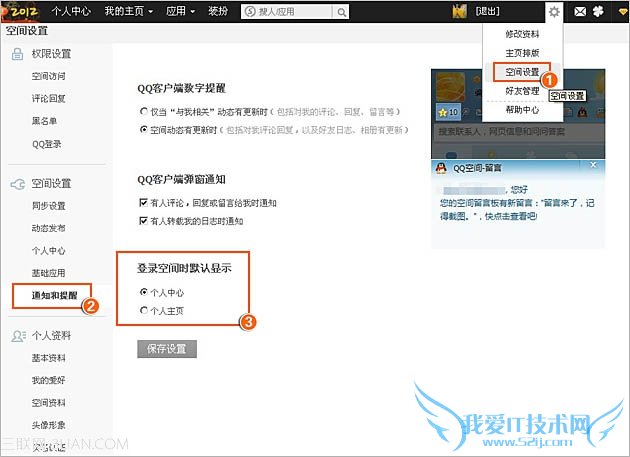Open 我的爱好 in sidebar
The image size is (630, 457).
tap(49, 380)
